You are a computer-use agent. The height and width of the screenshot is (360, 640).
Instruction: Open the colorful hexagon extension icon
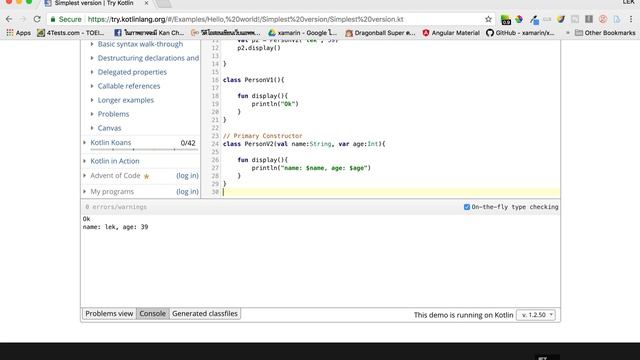point(519,19)
